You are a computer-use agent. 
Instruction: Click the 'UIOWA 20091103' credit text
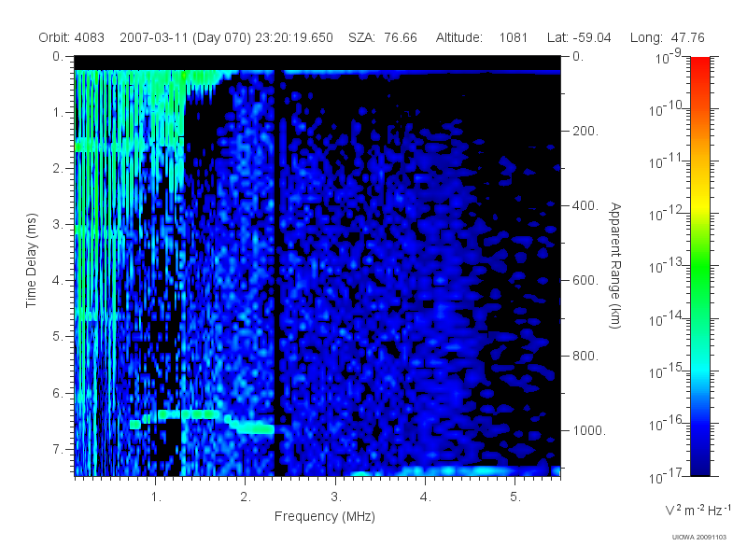coord(698,538)
